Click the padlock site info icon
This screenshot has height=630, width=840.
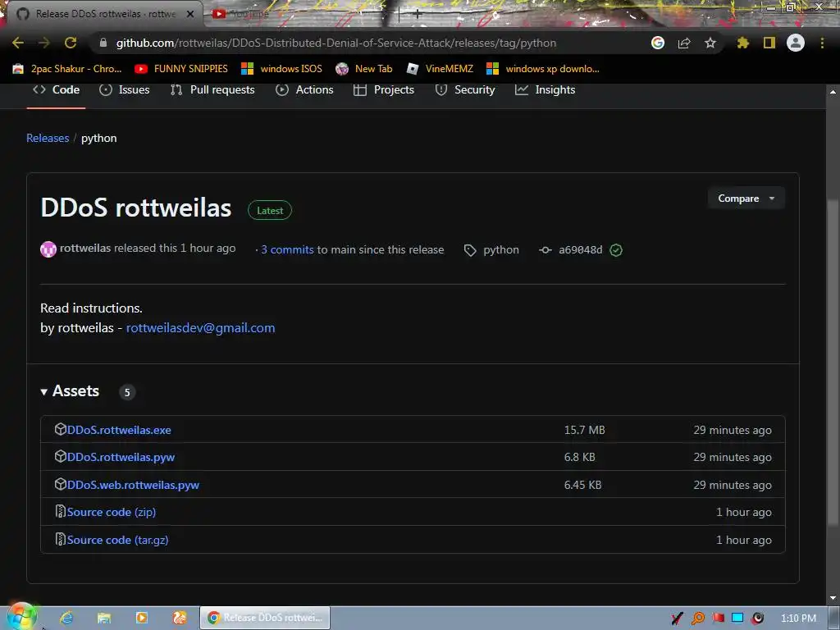click(103, 43)
